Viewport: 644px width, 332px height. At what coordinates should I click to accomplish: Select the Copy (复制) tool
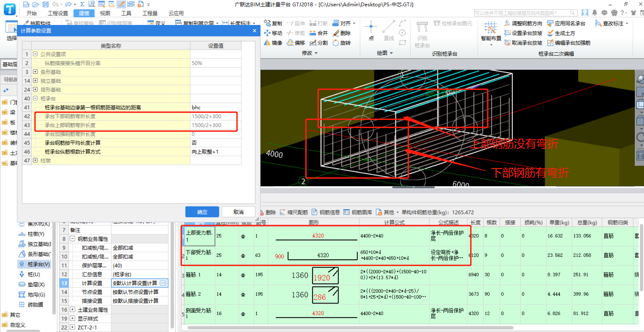(x=273, y=23)
